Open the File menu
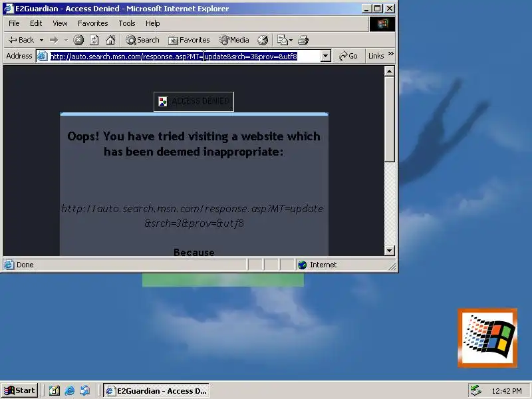Viewport: 532px width, 399px height. [x=14, y=23]
